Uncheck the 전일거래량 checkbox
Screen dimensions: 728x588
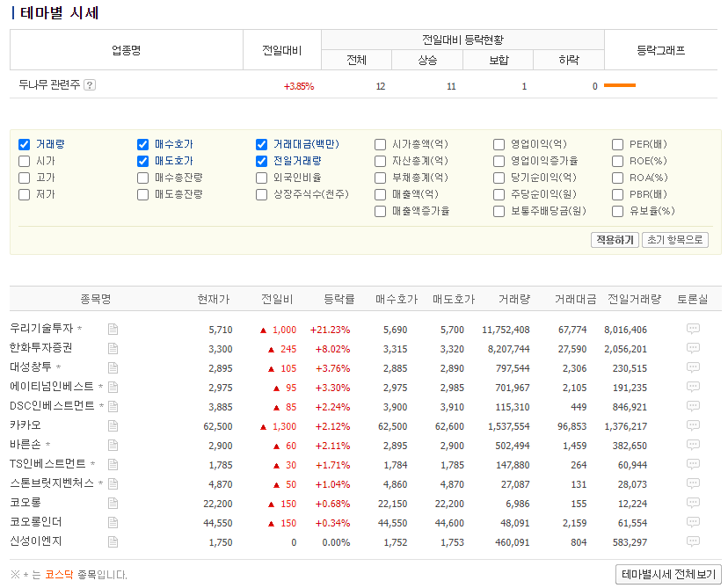pyautogui.click(x=261, y=161)
